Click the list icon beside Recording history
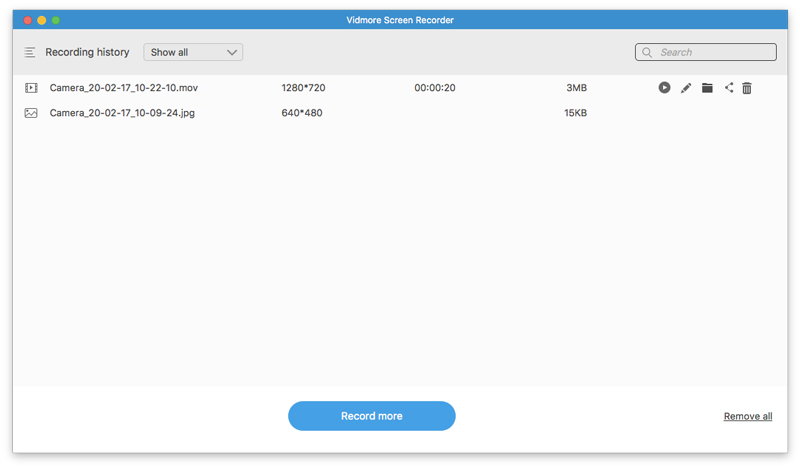Viewport: 800px width, 468px height. [30, 52]
